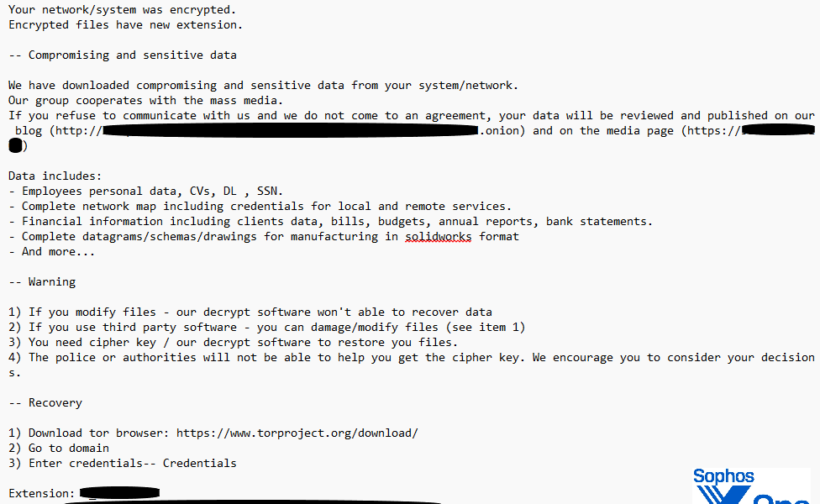Screen dimensions: 820x504
Task: Click the "Your network/system was encrypted." line
Action: (123, 10)
